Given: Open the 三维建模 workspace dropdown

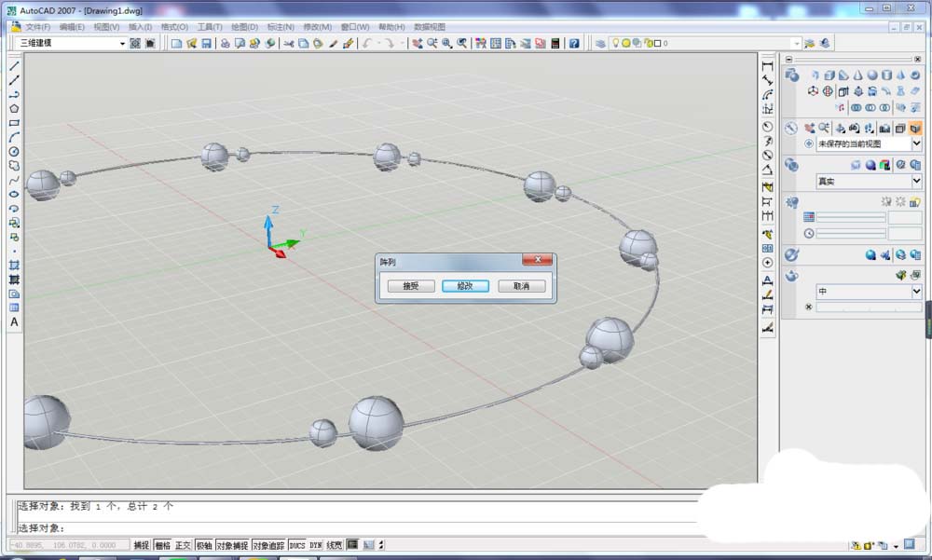Looking at the screenshot, I should point(122,44).
